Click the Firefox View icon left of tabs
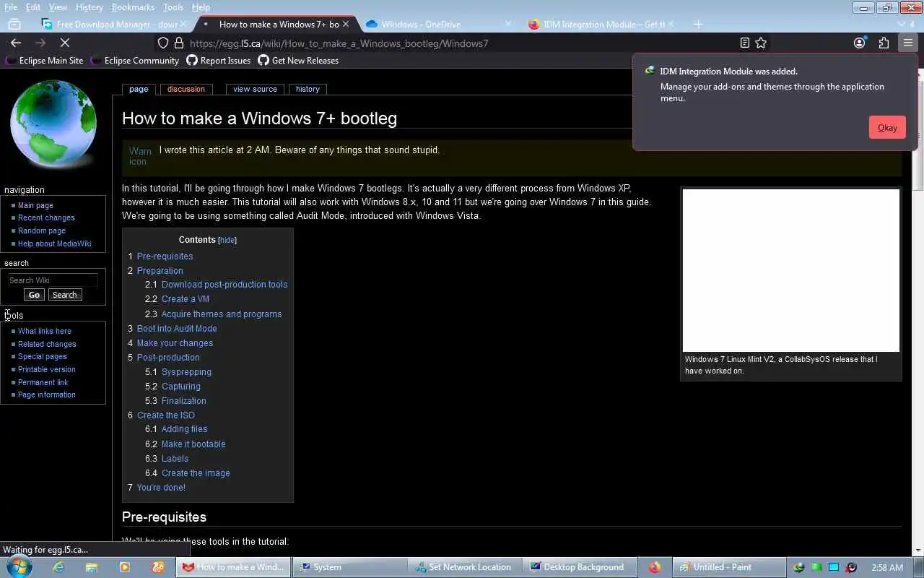The height and width of the screenshot is (578, 924). tap(14, 25)
